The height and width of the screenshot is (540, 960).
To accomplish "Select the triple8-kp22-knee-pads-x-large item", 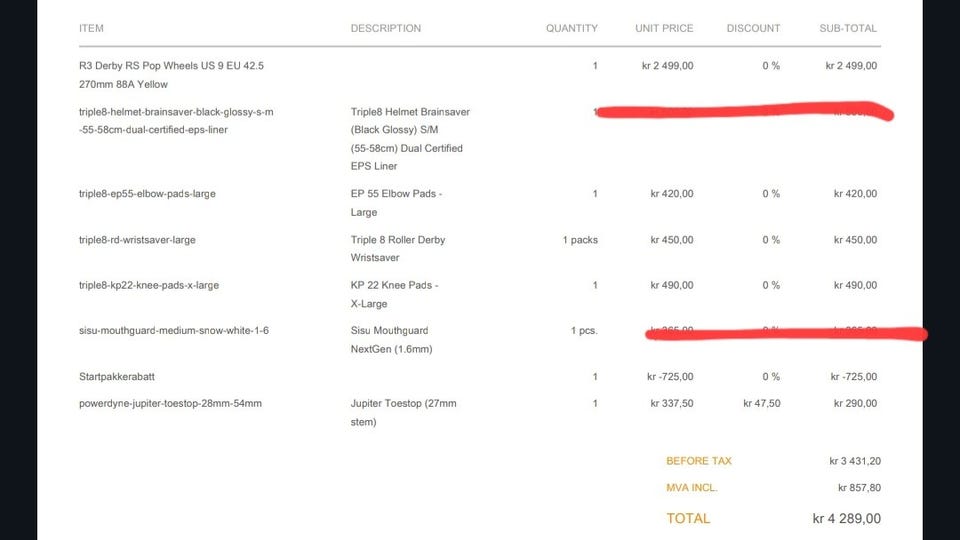I will tap(149, 285).
